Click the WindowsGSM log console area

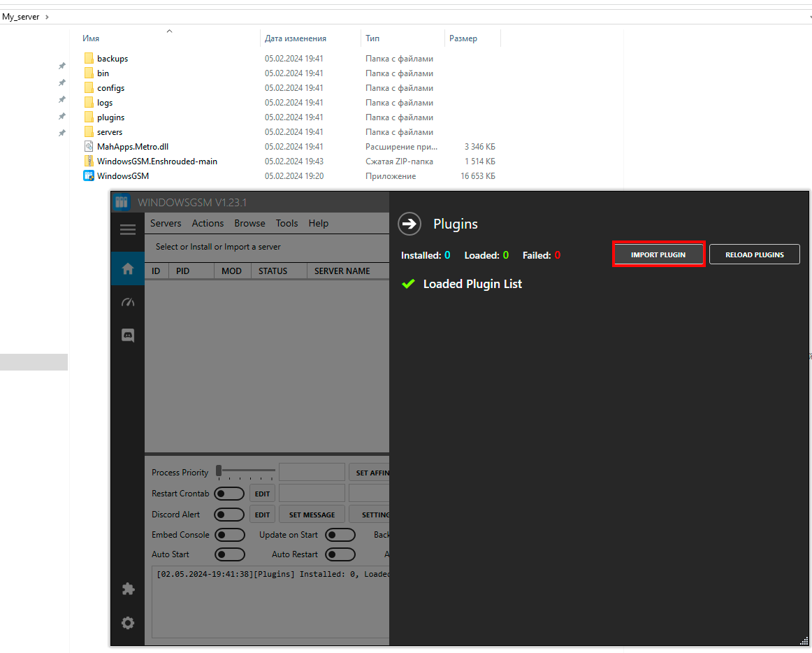pyautogui.click(x=270, y=602)
